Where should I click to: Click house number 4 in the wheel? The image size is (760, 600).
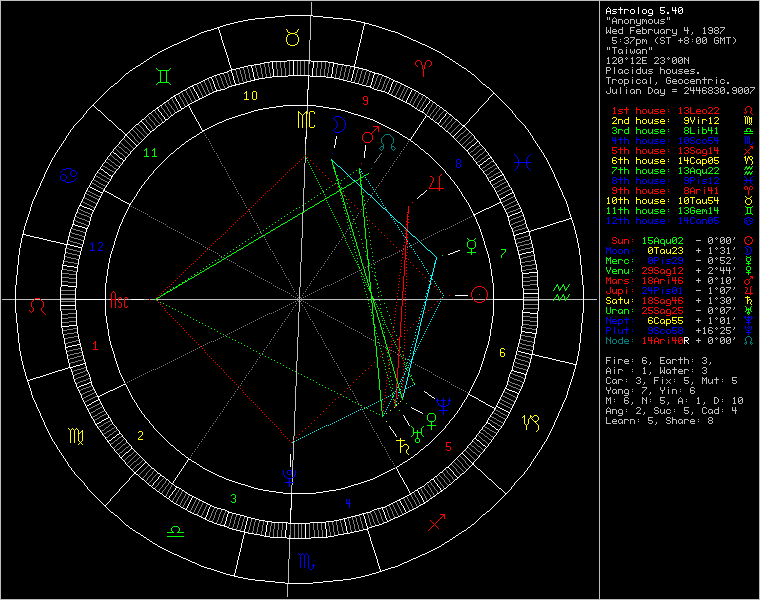348,504
